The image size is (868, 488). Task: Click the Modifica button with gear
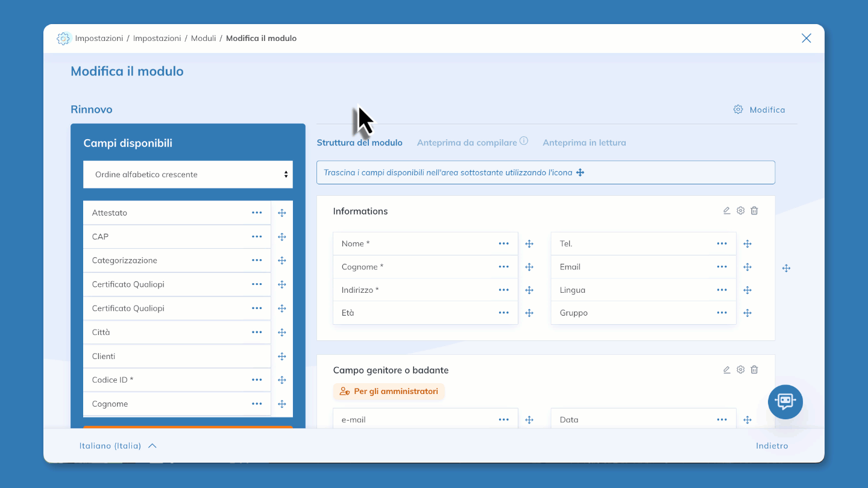click(759, 110)
